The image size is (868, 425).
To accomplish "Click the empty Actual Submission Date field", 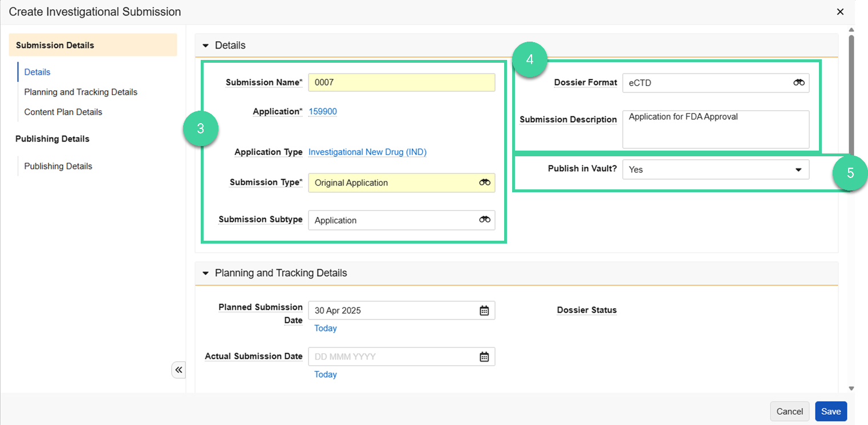I will tap(401, 357).
